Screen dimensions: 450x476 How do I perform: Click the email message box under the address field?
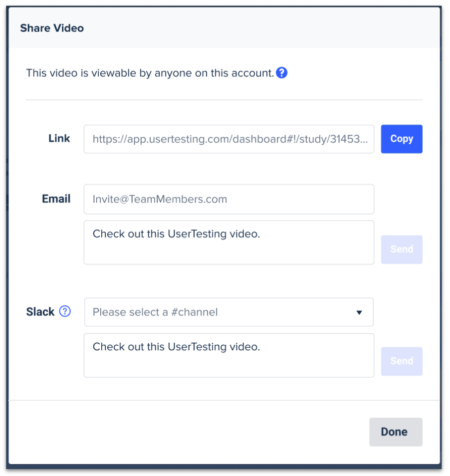229,242
